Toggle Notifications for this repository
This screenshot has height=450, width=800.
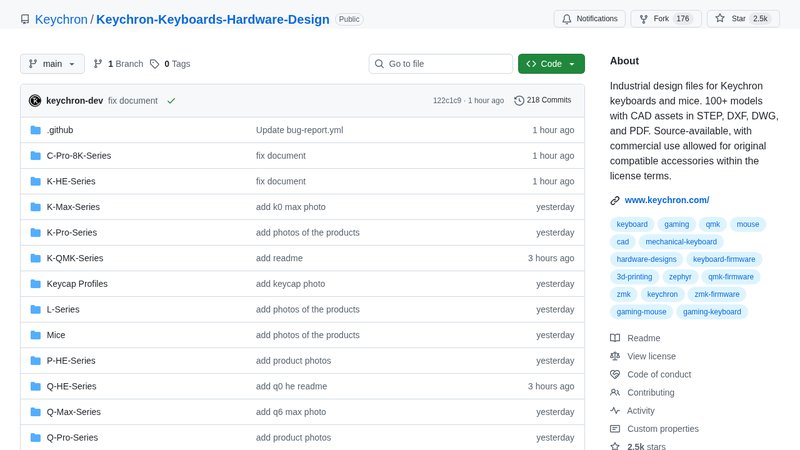pyautogui.click(x=590, y=19)
